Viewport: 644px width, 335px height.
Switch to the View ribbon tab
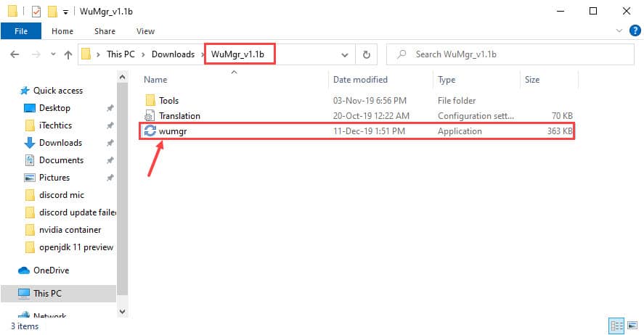tap(145, 31)
